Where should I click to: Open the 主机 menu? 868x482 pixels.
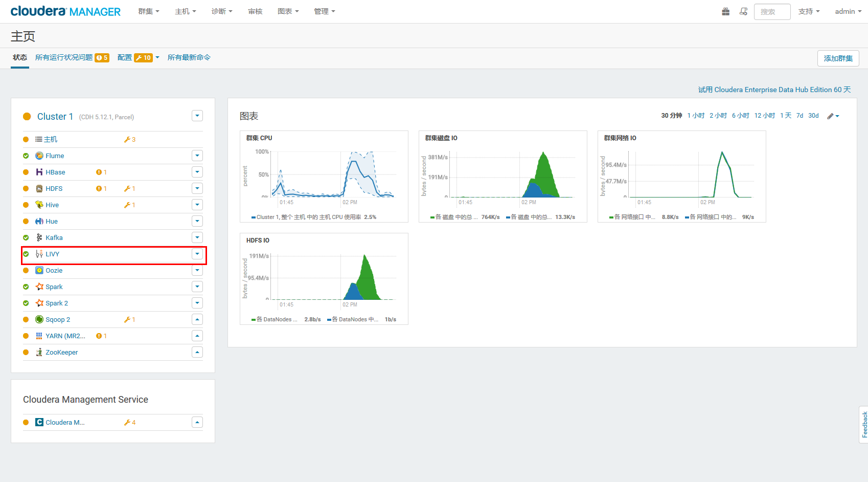click(186, 11)
